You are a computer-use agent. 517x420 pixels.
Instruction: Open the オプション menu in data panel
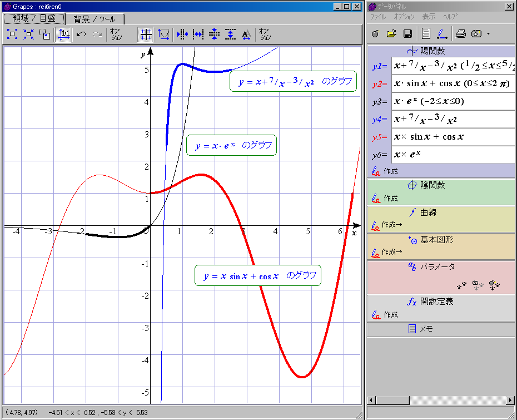coord(404,17)
